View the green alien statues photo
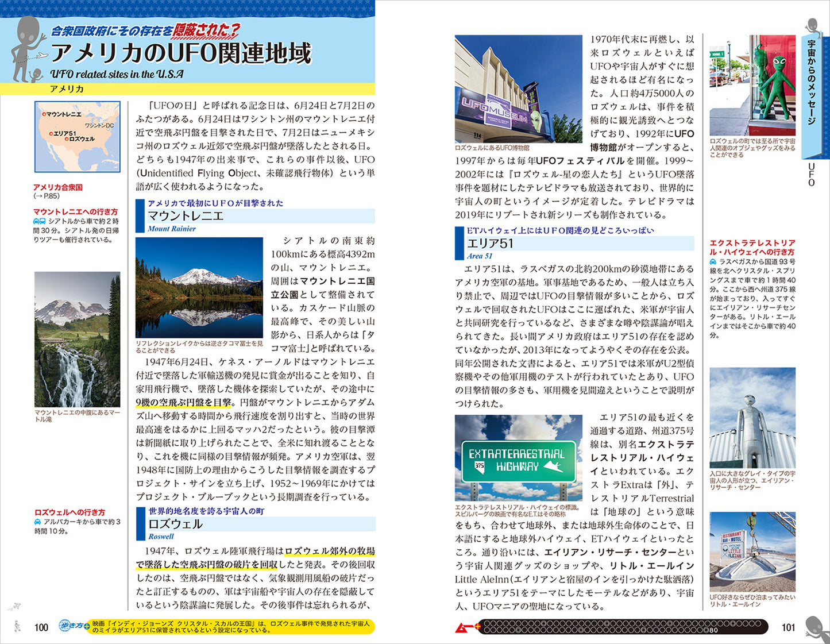830x644 pixels. [752, 85]
